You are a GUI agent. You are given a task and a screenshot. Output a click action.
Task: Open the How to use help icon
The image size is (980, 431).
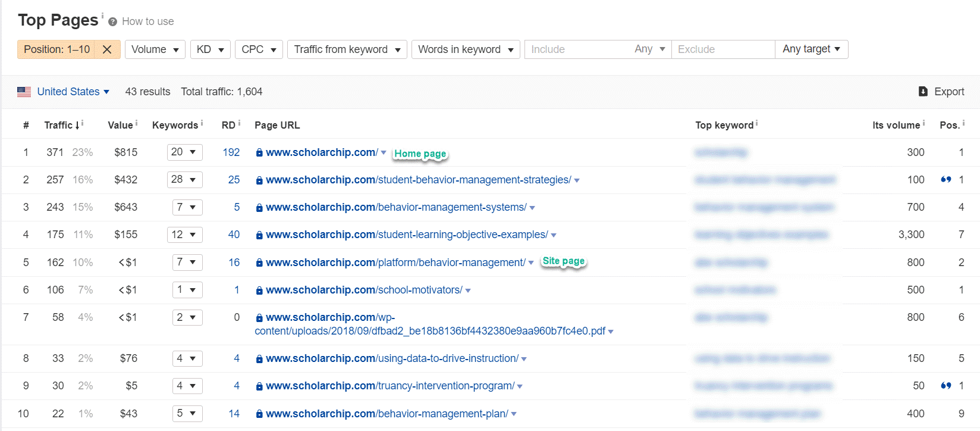click(112, 22)
